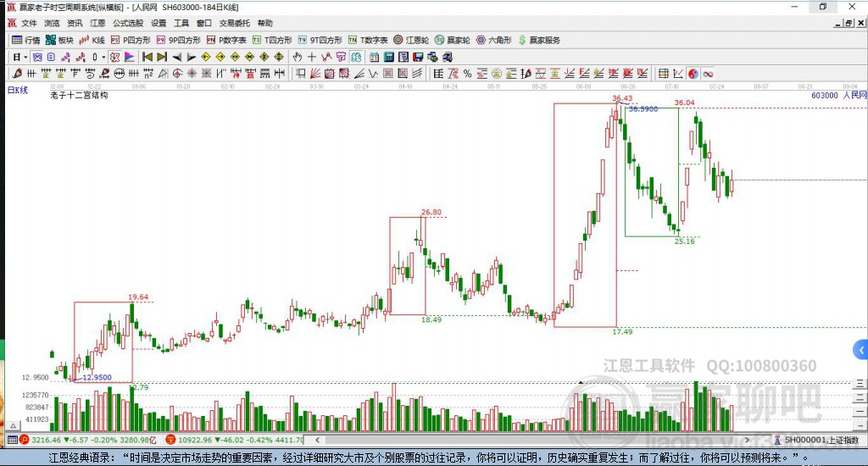Click the circled gold 金 icon
The height and width of the screenshot is (466, 868).
(497, 73)
